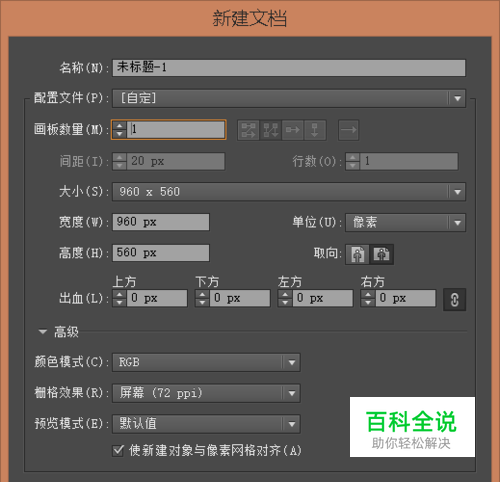500x482 pixels.
Task: Click the 名称 text field
Action: pyautogui.click(x=289, y=68)
